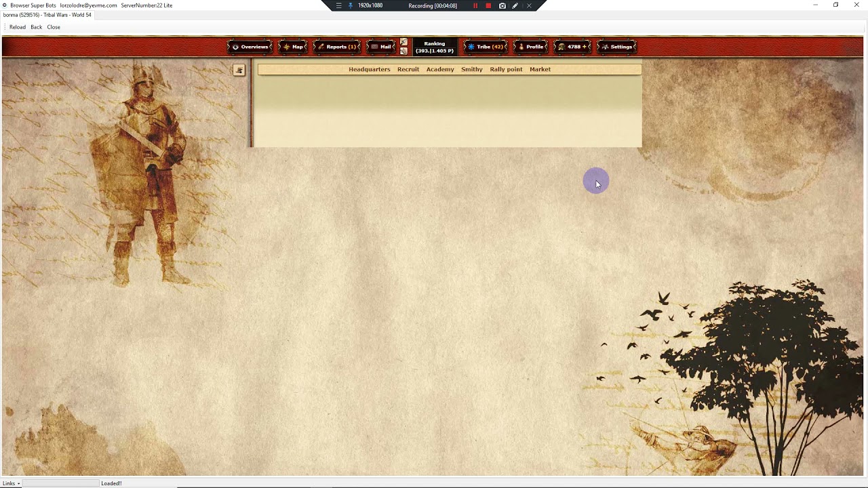Open game Settings
The width and height of the screenshot is (868, 488).
pyautogui.click(x=616, y=47)
